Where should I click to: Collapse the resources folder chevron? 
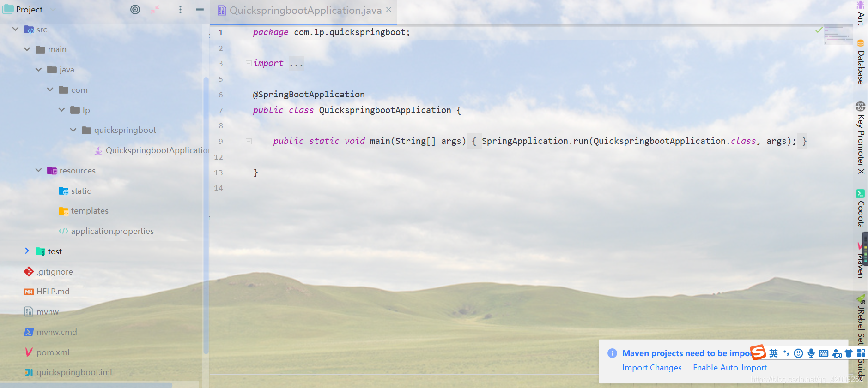pyautogui.click(x=38, y=170)
